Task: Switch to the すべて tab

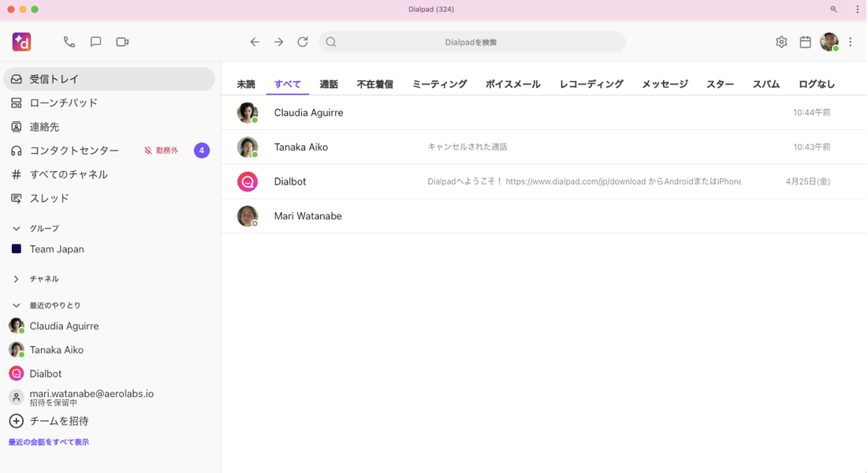Action: point(287,84)
